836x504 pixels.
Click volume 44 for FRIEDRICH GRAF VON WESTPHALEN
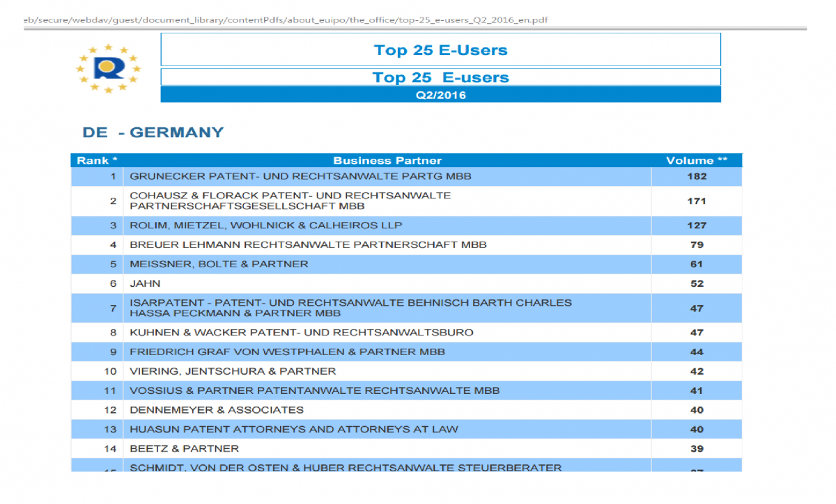click(697, 352)
